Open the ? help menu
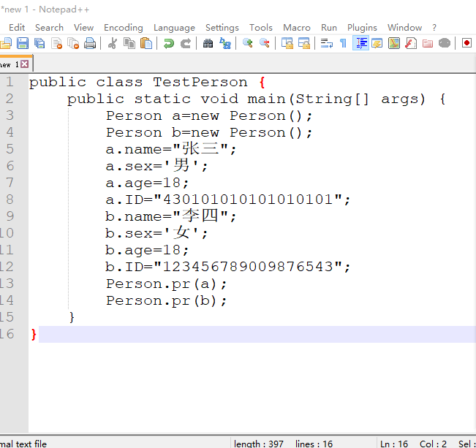Screen dimensions: 476x448 [x=434, y=28]
